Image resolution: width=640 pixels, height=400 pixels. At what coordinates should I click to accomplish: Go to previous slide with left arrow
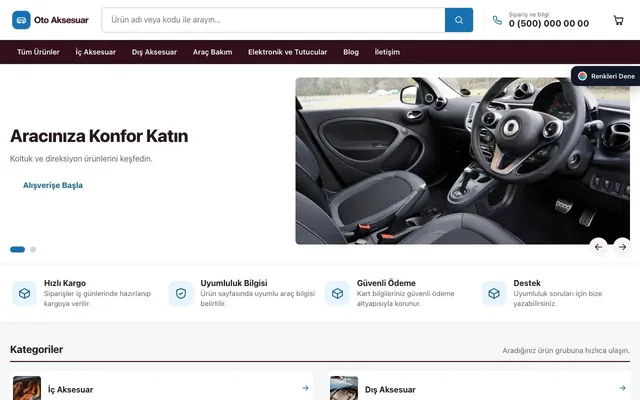pos(598,247)
